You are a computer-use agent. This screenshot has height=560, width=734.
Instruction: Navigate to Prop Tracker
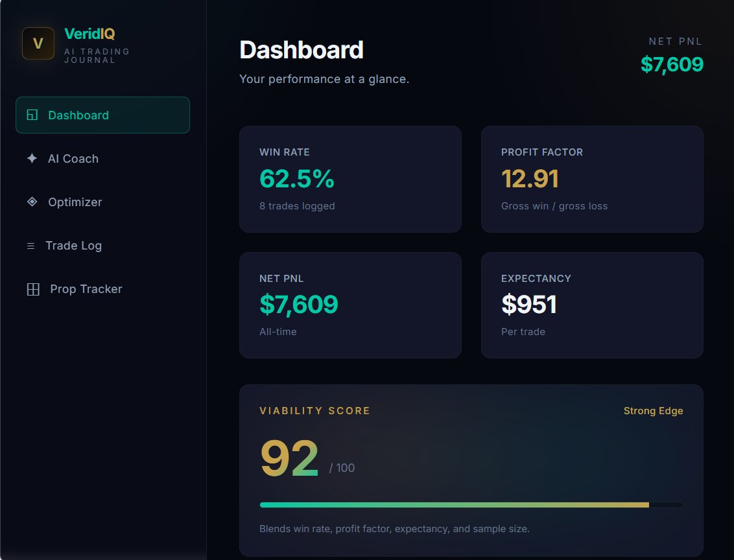102,289
